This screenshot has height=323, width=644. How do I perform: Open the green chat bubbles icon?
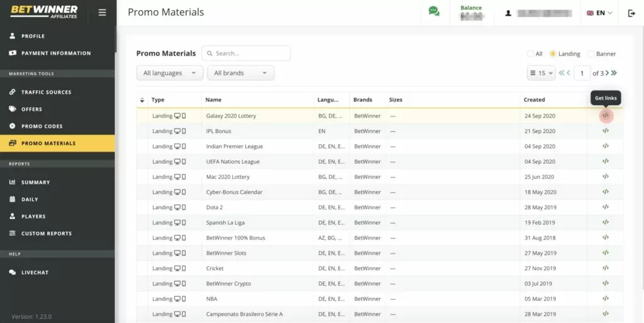[434, 12]
